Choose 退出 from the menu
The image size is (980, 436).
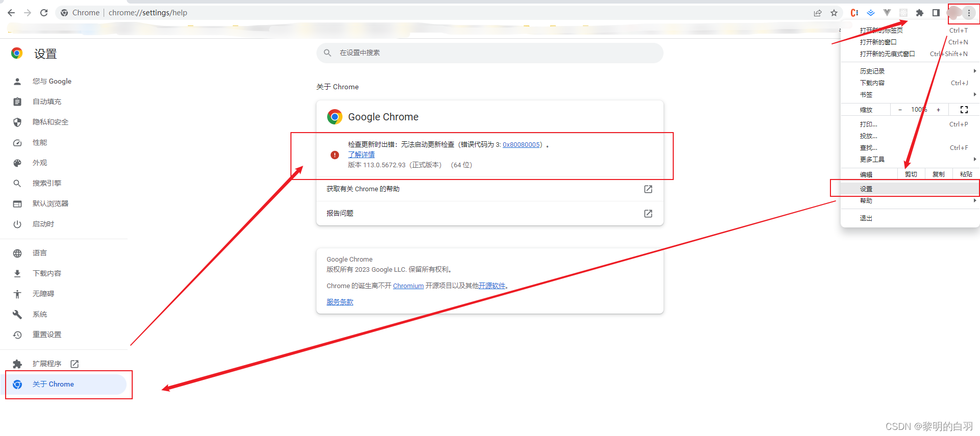click(910, 218)
